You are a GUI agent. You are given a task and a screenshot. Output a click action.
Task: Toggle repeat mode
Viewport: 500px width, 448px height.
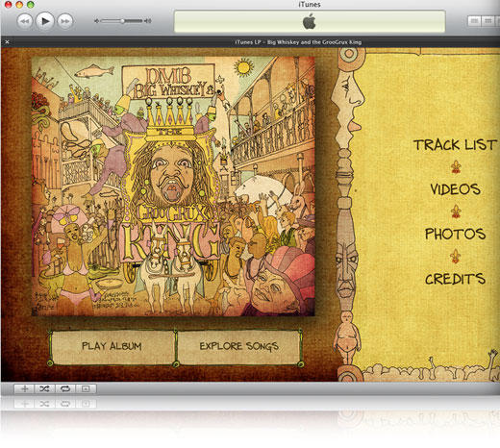point(65,388)
